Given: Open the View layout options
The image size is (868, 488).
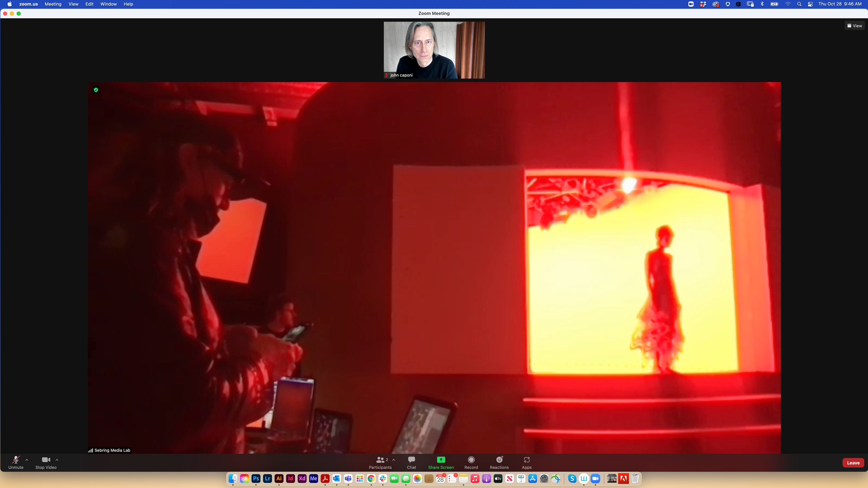Looking at the screenshot, I should (x=854, y=26).
